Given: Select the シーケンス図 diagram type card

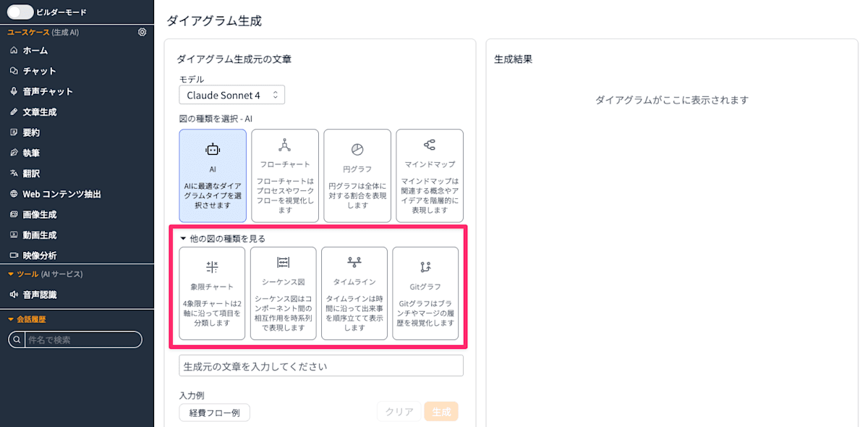Looking at the screenshot, I should pyautogui.click(x=283, y=293).
